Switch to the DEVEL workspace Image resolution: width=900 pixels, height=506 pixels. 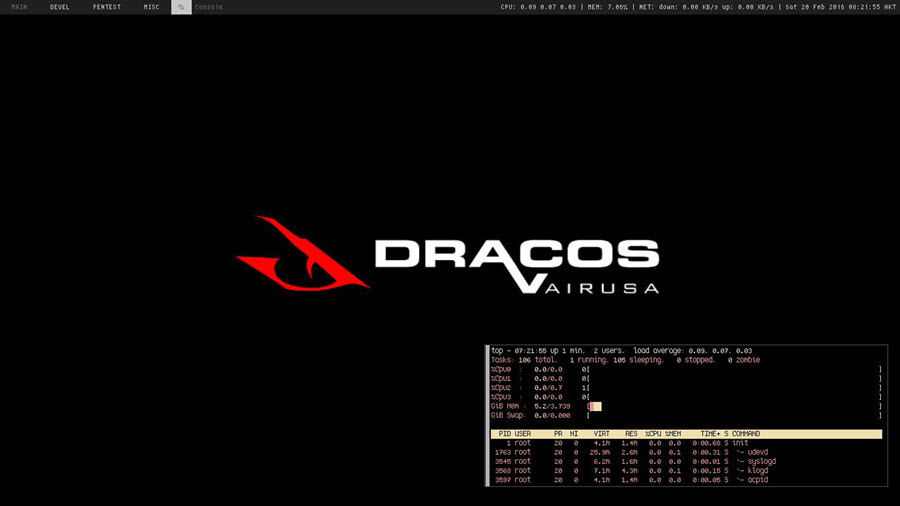(60, 7)
